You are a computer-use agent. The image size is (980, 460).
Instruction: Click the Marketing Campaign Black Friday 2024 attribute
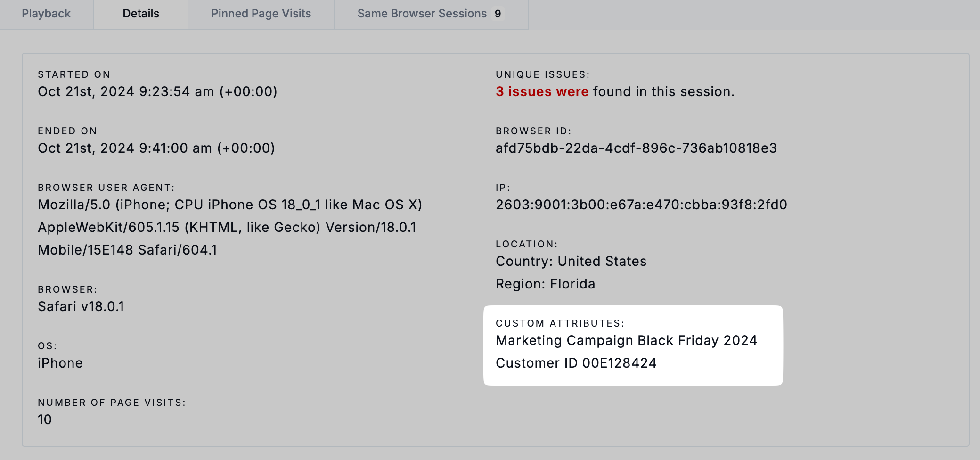click(626, 340)
